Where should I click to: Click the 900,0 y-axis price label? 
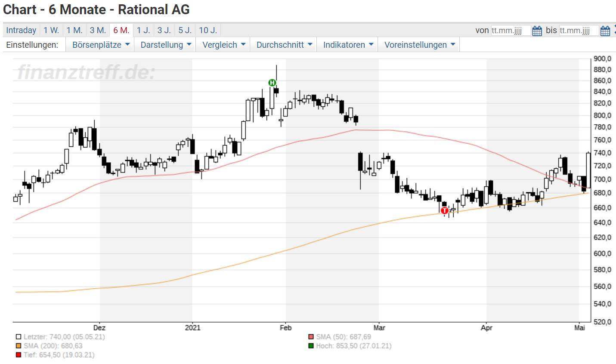tap(602, 59)
